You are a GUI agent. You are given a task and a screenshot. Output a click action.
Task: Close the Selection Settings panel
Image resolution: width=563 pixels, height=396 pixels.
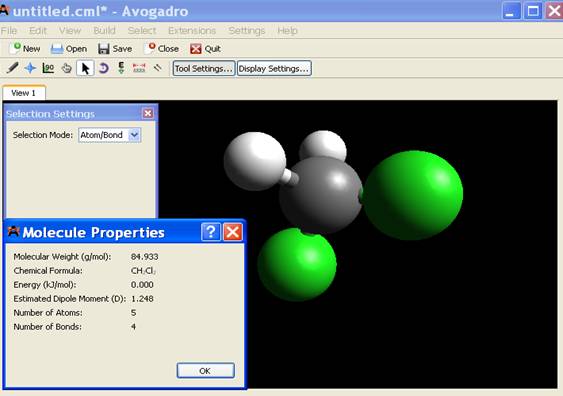click(x=148, y=113)
